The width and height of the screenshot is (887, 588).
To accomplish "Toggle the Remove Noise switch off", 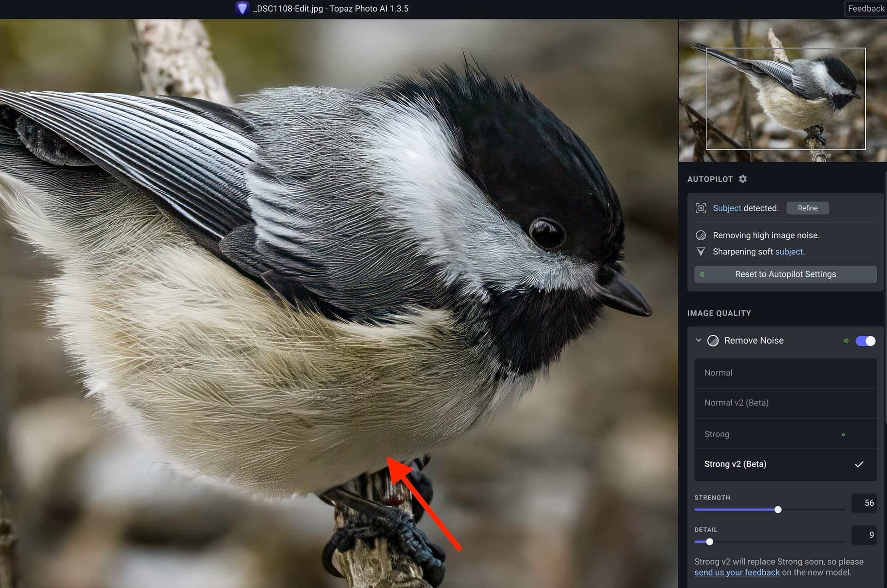I will pyautogui.click(x=865, y=341).
